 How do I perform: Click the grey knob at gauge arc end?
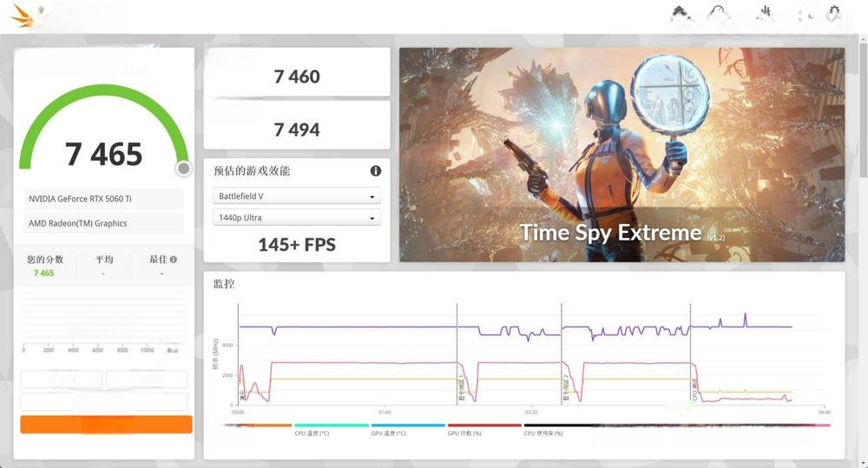pyautogui.click(x=184, y=168)
